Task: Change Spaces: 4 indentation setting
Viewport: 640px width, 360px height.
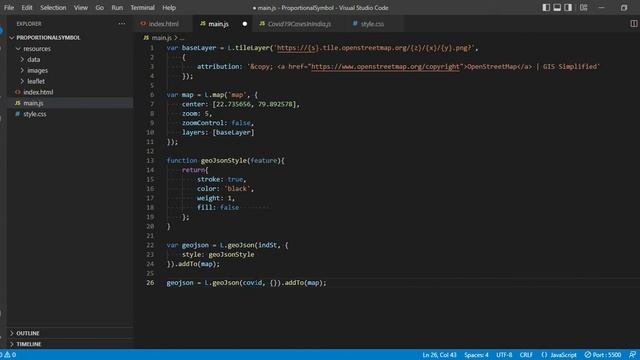Action: (x=476, y=355)
